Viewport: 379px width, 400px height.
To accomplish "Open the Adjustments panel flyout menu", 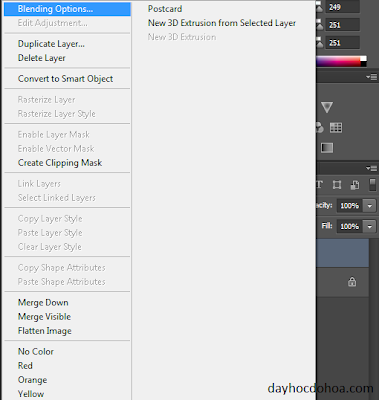I will (x=371, y=77).
